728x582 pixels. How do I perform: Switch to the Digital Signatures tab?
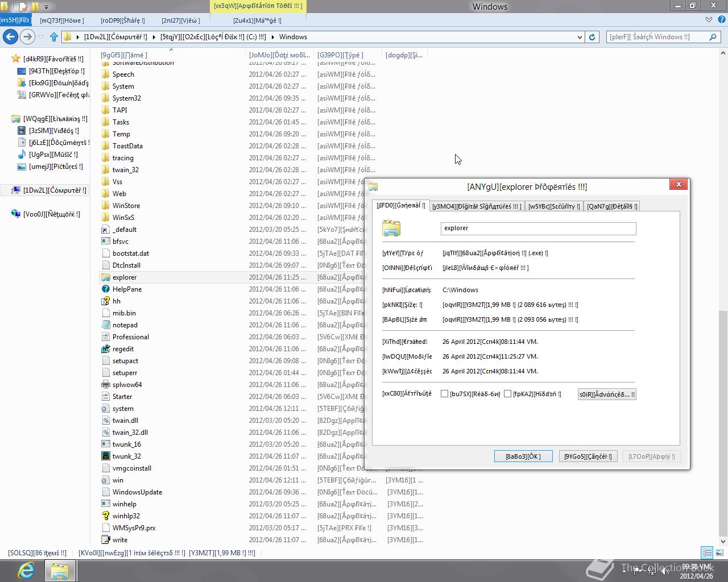click(x=477, y=206)
